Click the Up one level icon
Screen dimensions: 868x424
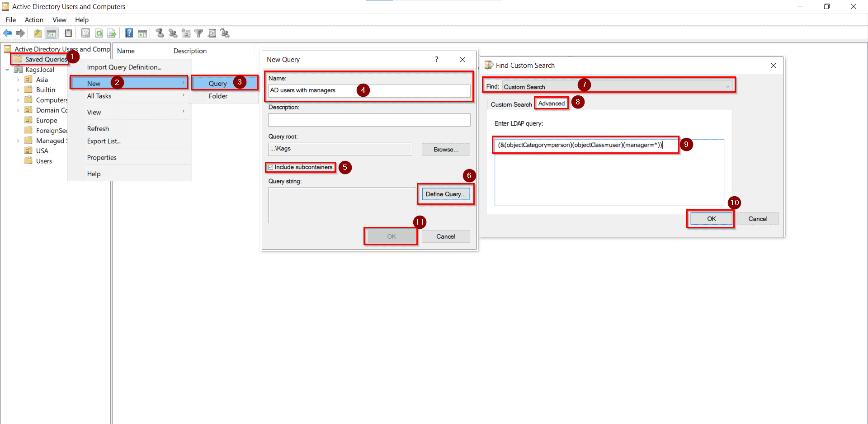[38, 33]
